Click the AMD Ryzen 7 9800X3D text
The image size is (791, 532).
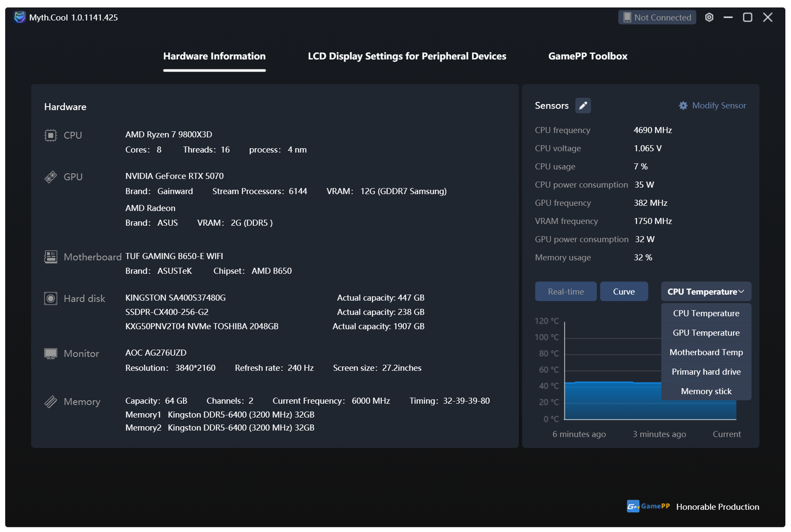click(168, 134)
